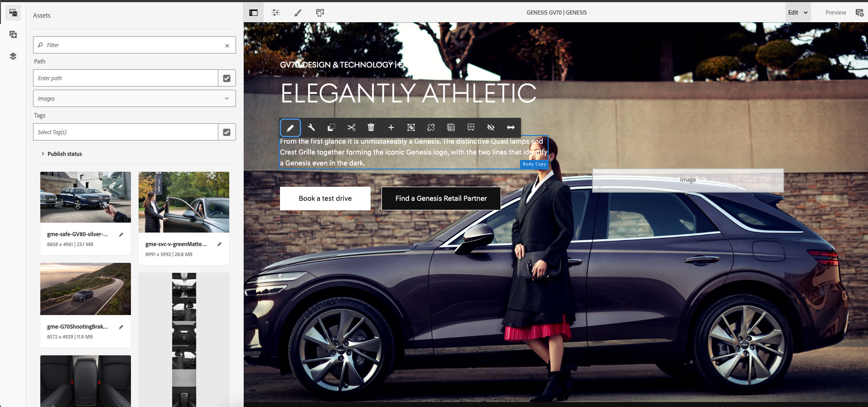Open Configure wrench icon in component toolbar
The width and height of the screenshot is (868, 407).
coord(311,127)
